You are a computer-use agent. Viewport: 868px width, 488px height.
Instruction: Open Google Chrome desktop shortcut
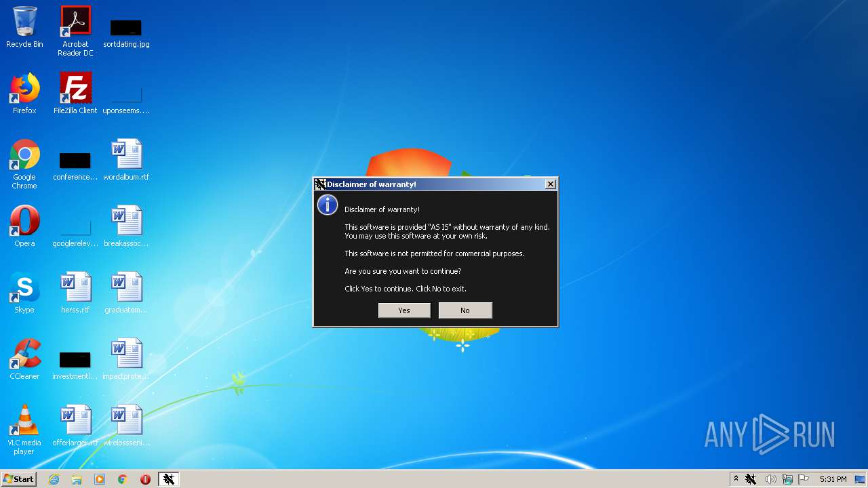[x=24, y=164]
